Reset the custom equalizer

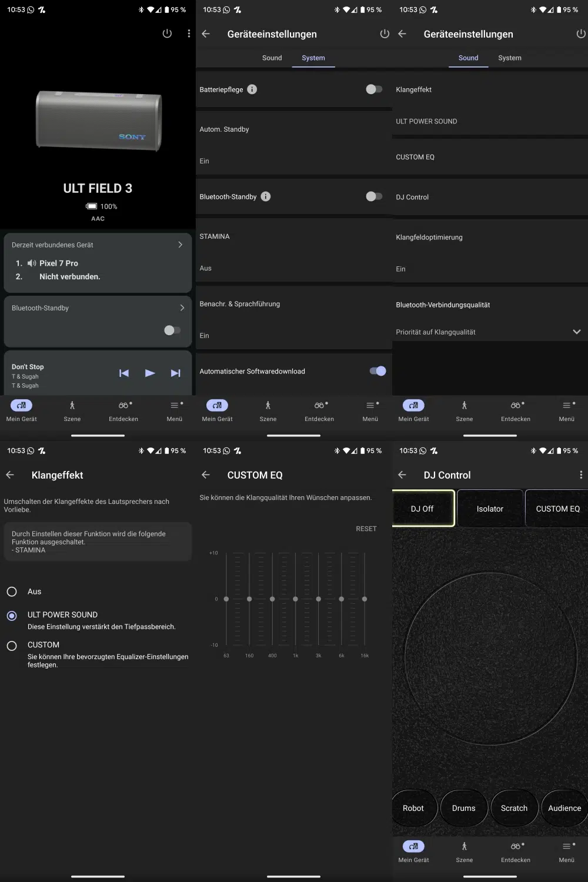point(366,529)
